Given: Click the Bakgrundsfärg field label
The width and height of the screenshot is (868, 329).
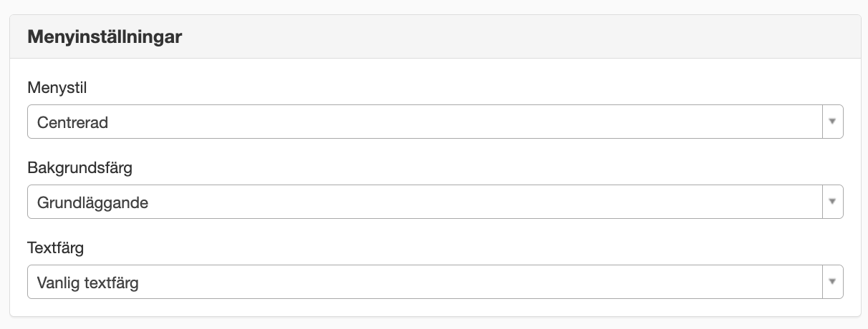Looking at the screenshot, I should [x=79, y=168].
